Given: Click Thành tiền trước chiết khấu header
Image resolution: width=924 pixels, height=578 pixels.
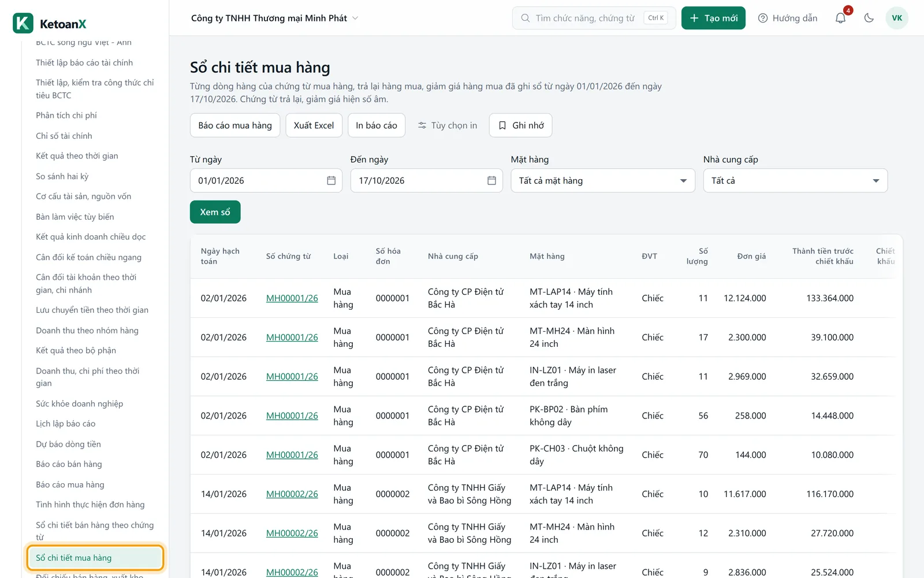Looking at the screenshot, I should pos(823,256).
